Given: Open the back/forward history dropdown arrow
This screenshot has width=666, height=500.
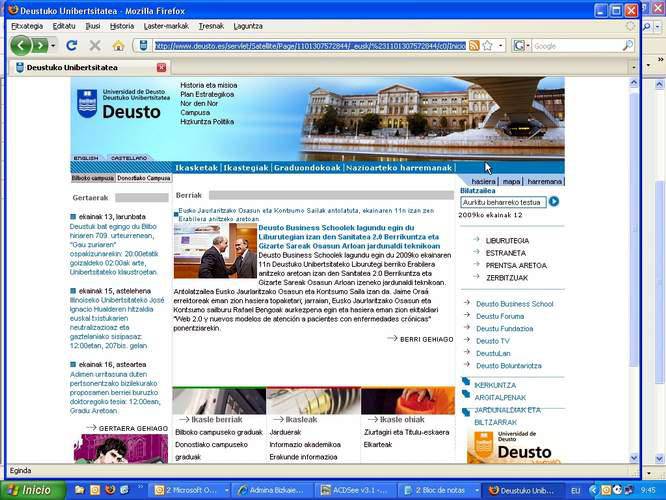Looking at the screenshot, I should pos(53,45).
